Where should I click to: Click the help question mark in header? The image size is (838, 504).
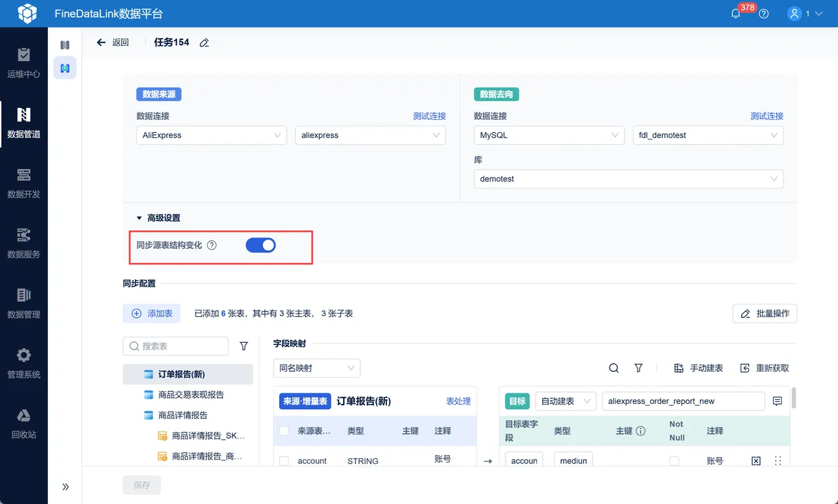[763, 13]
